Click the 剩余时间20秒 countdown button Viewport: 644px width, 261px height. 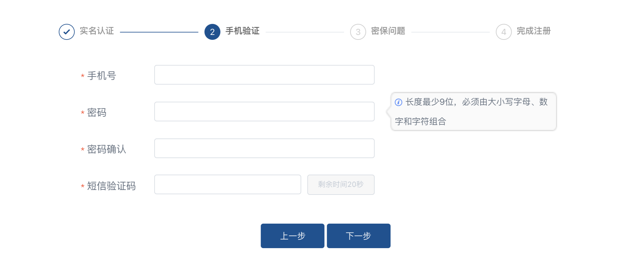[341, 184]
